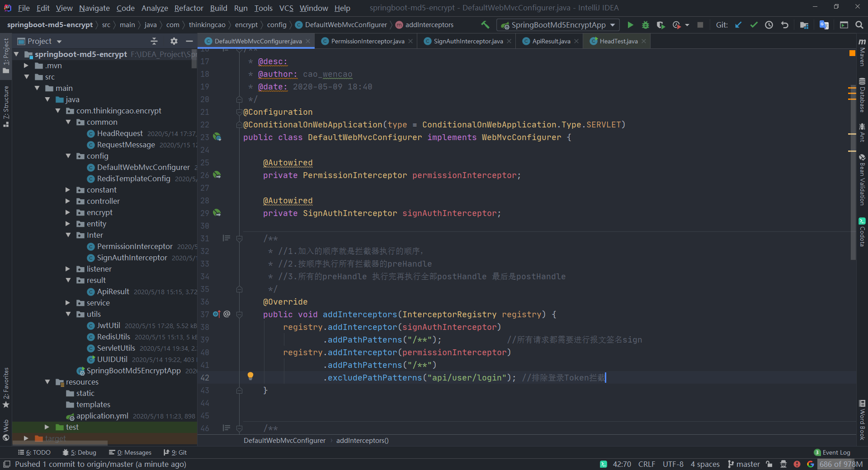Viewport: 868px width, 470px height.
Task: Click the CRLF line separator widget
Action: (647, 464)
